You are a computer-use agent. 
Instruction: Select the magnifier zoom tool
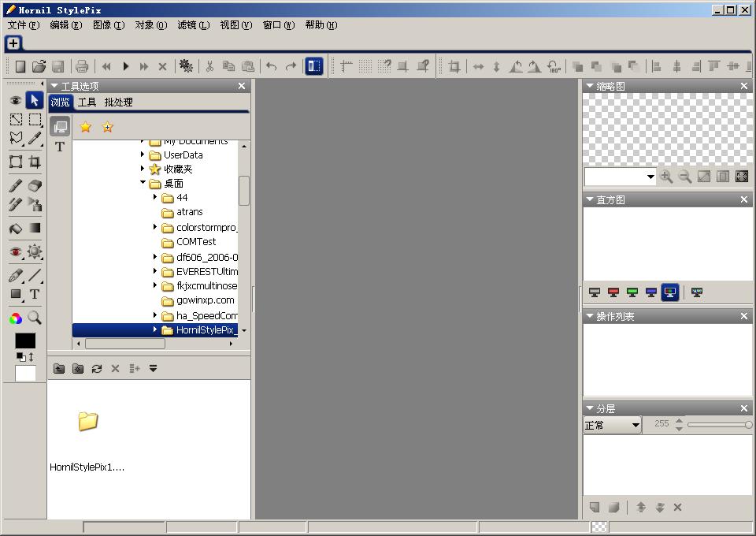34,318
